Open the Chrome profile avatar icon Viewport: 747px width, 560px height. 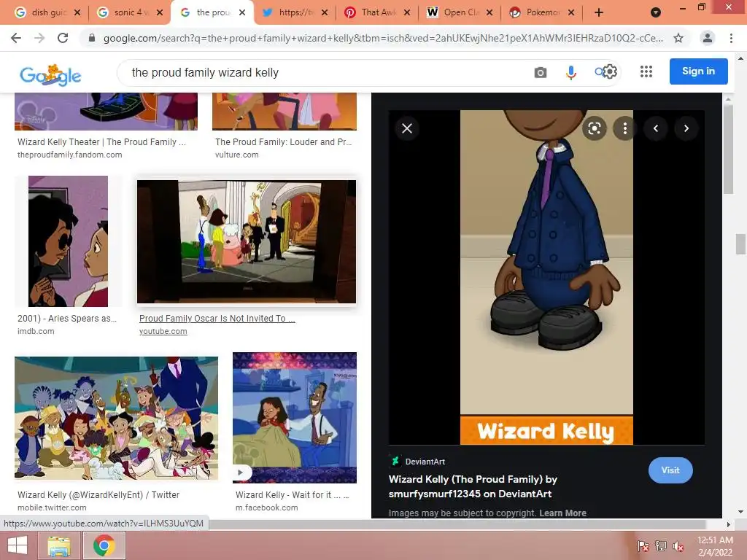click(x=708, y=38)
